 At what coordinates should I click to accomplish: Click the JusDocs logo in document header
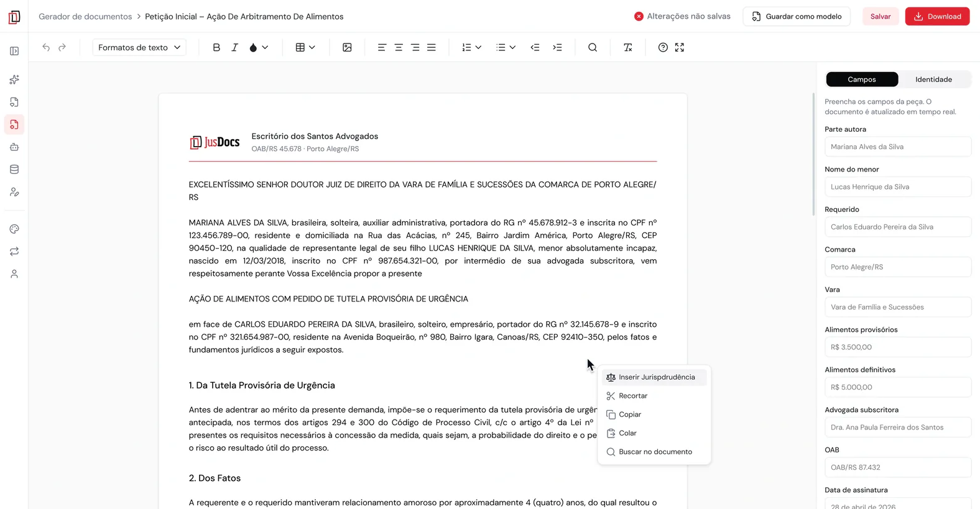click(x=215, y=142)
